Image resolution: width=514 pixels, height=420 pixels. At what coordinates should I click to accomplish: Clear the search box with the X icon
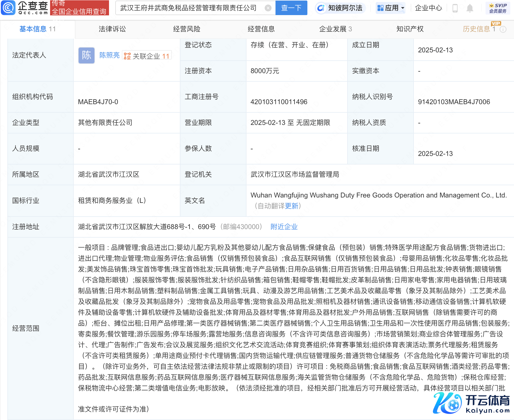268,8
